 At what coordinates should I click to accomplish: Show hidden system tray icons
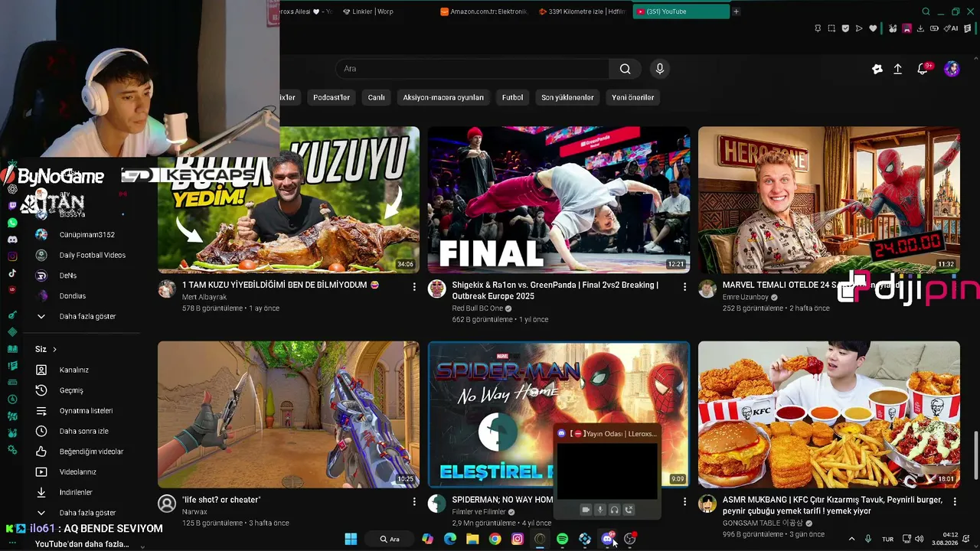pyautogui.click(x=851, y=539)
